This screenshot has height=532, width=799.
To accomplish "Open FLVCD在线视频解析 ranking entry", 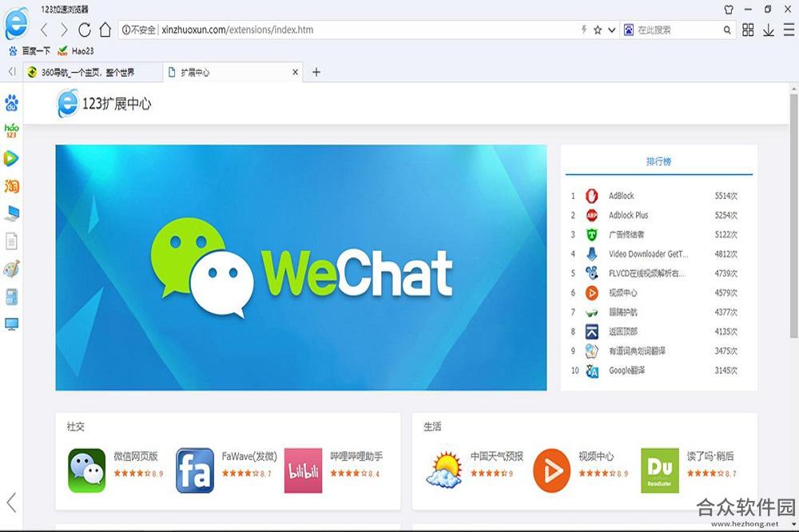I will click(x=658, y=273).
